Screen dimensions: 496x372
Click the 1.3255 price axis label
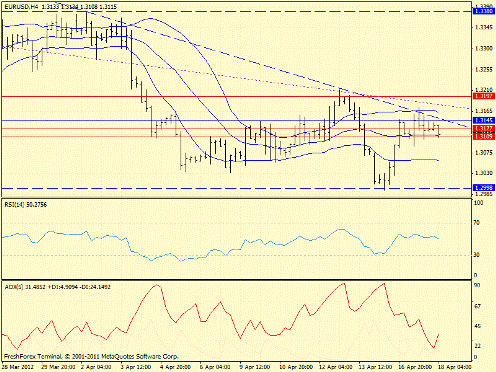(484, 70)
